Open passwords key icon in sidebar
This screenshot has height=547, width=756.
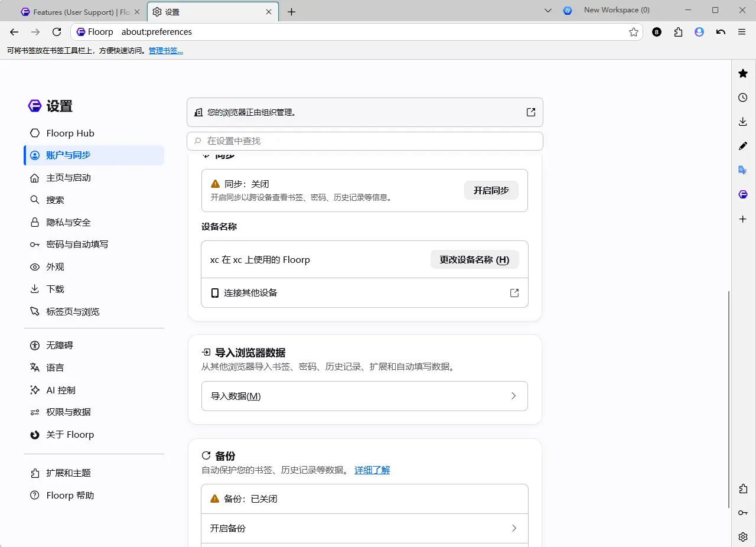(x=743, y=513)
